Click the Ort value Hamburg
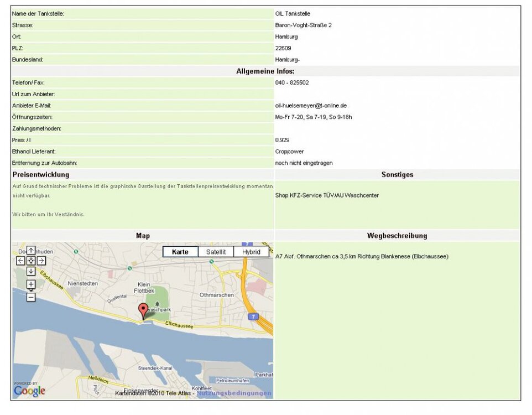Viewport: 532px width, 415px height. click(286, 37)
